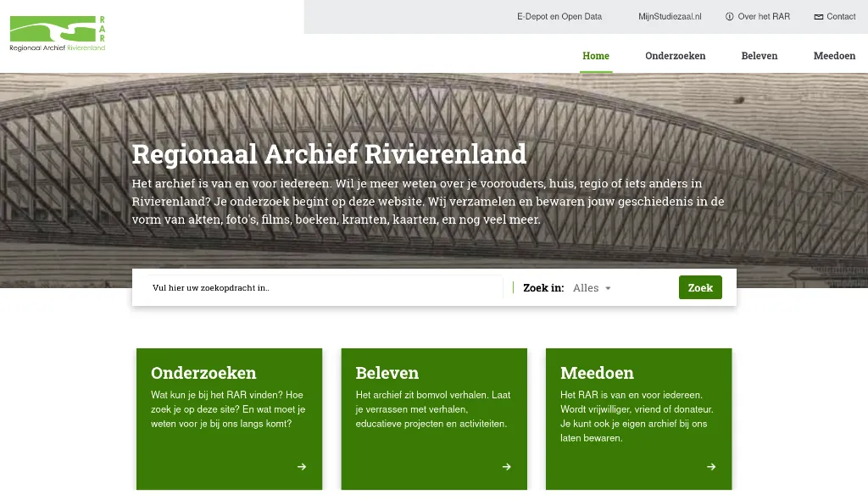This screenshot has width=868, height=500.
Task: Open the MijnStudiezaal.nl link
Action: point(670,17)
